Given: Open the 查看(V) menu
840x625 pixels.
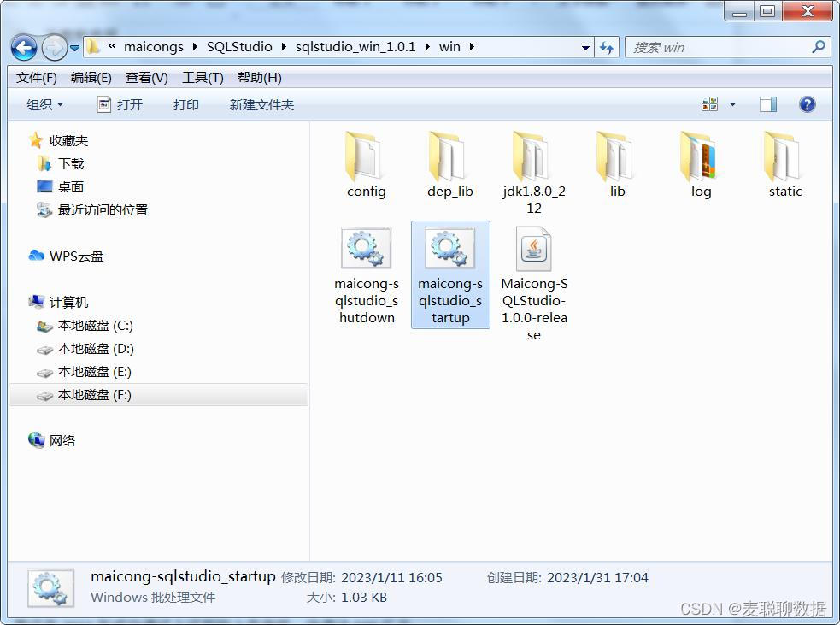Looking at the screenshot, I should pos(147,78).
